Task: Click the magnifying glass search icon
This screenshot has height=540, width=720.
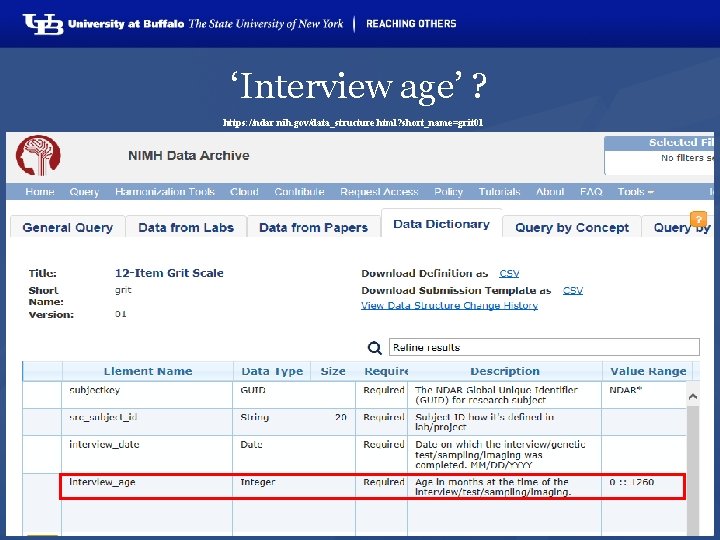Action: coord(375,348)
